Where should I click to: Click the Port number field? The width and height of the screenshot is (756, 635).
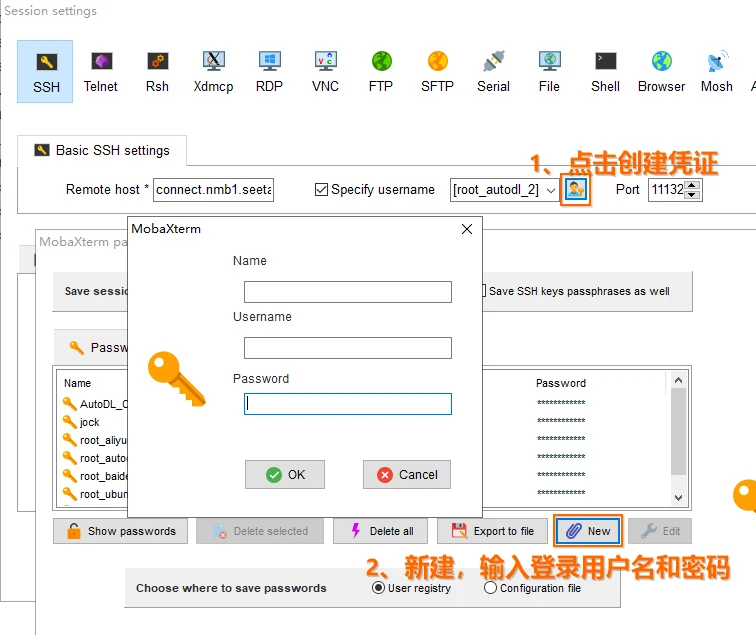(x=667, y=189)
